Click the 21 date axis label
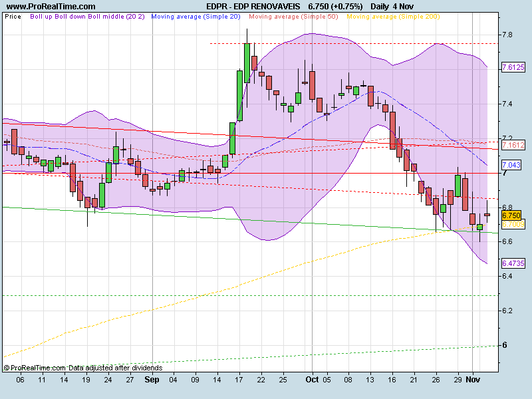This screenshot has width=532, height=399. (414, 380)
